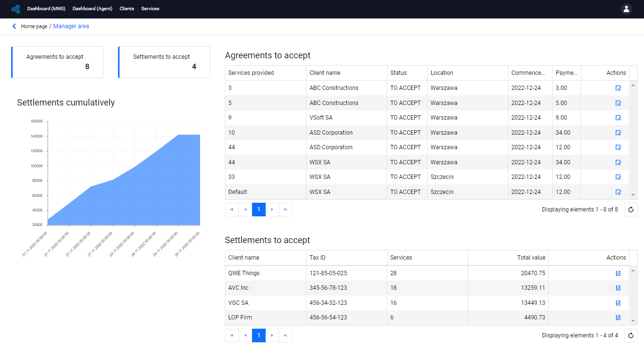Refresh the Agreements to accept table
This screenshot has width=644, height=352.
pyautogui.click(x=631, y=210)
